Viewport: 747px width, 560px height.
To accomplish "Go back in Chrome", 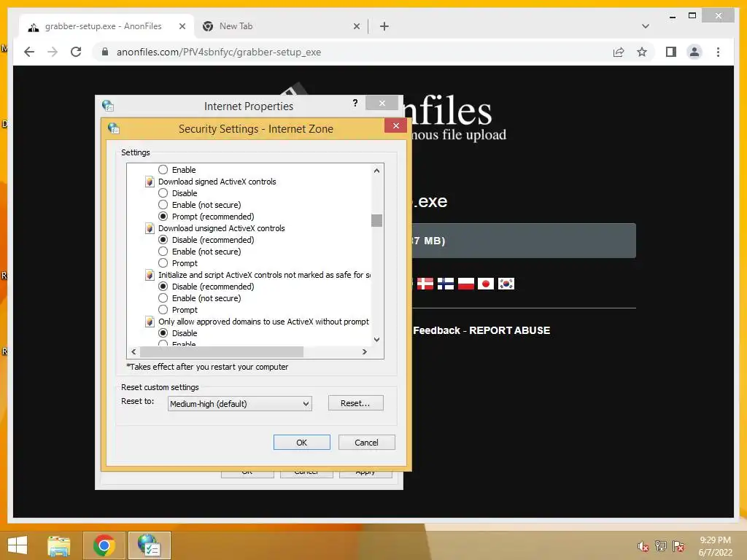I will point(29,52).
